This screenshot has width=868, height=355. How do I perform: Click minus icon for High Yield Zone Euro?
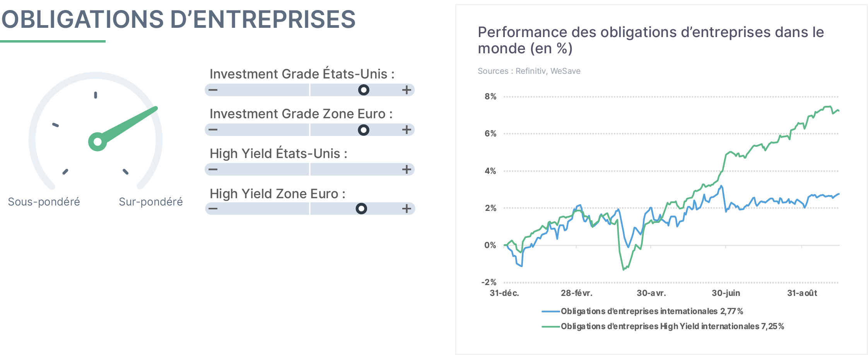213,209
